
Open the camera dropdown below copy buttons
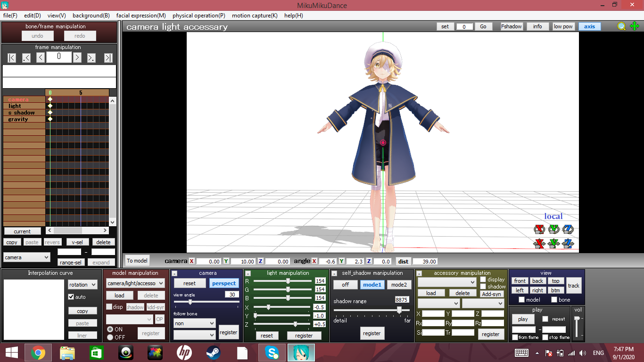click(x=27, y=257)
